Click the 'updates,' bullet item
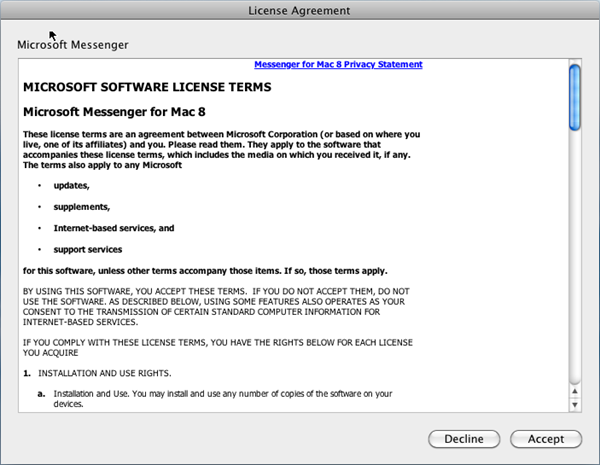Viewport: 600px width, 465px height. coord(72,186)
